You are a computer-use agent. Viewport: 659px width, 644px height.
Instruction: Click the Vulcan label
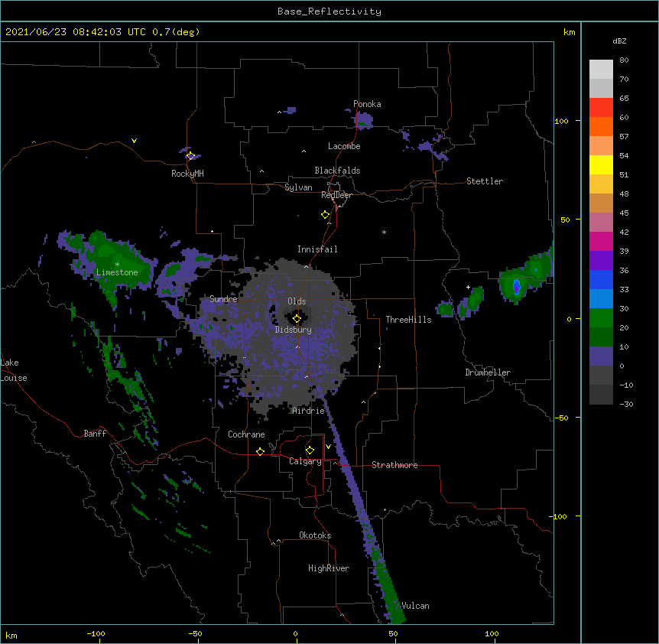click(415, 606)
